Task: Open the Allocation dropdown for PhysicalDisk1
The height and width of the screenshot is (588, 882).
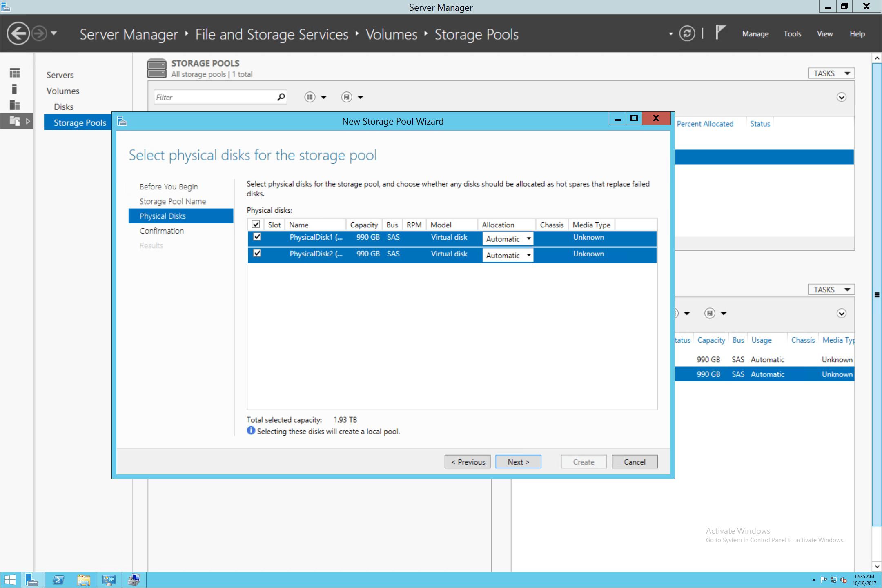Action: (528, 238)
